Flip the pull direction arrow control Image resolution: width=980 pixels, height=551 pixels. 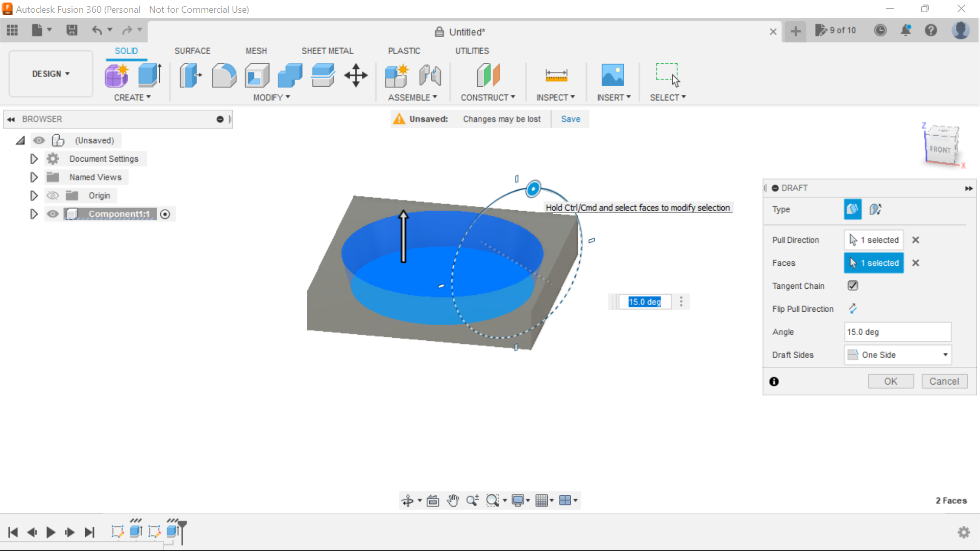click(853, 308)
